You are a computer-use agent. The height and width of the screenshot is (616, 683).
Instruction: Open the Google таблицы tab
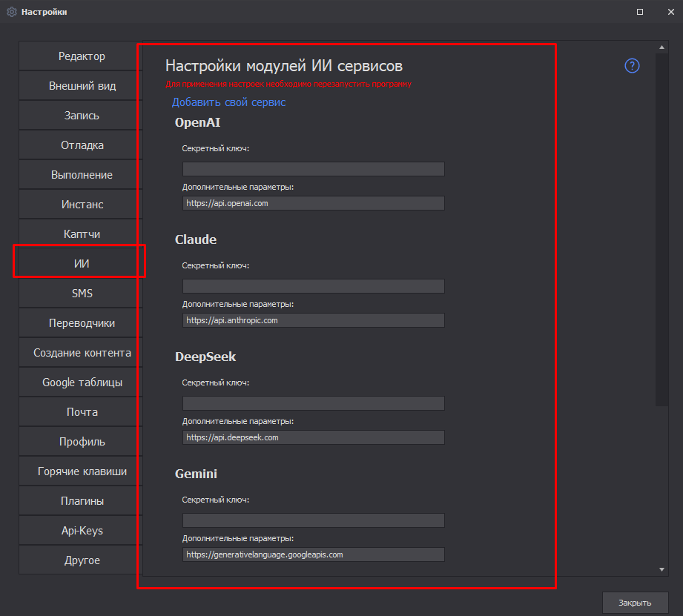point(81,382)
